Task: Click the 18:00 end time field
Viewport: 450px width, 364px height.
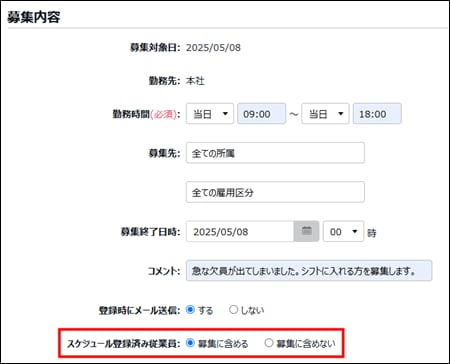Action: click(377, 114)
